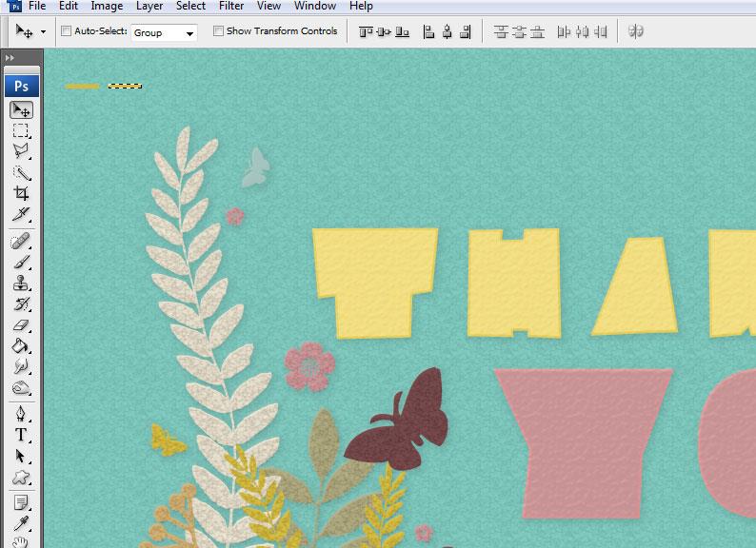Image resolution: width=756 pixels, height=548 pixels.
Task: Click the Align top edges icon
Action: (x=366, y=31)
